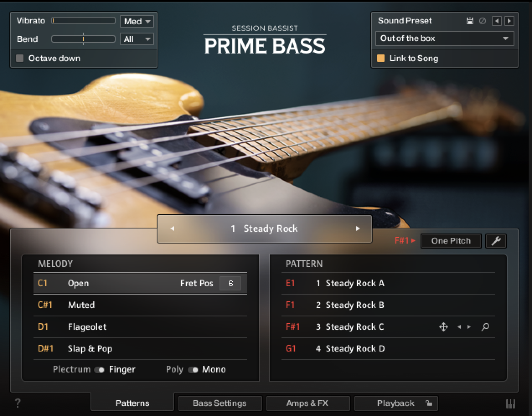Toggle Mono mode to Poly
Image resolution: width=532 pixels, height=416 pixels.
(x=194, y=370)
